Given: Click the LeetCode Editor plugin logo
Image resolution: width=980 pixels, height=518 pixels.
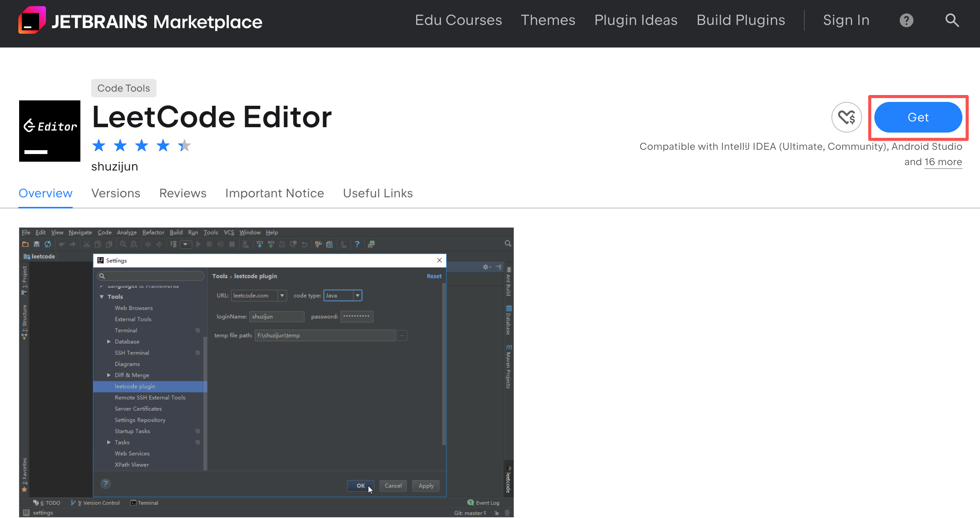Looking at the screenshot, I should click(50, 131).
